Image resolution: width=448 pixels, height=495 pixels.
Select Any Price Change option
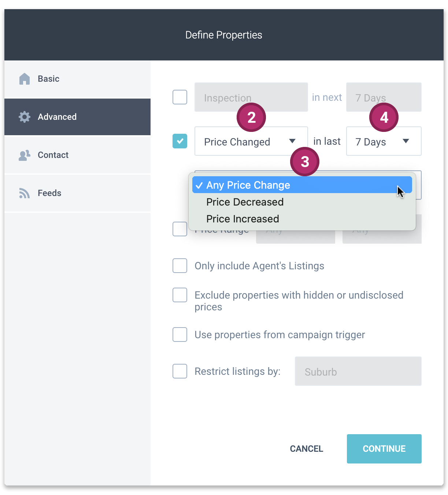302,185
